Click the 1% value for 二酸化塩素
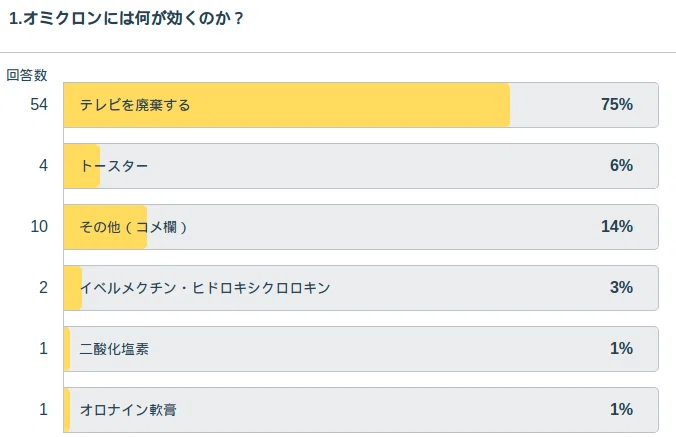Image resolution: width=676 pixels, height=437 pixels. 621,348
